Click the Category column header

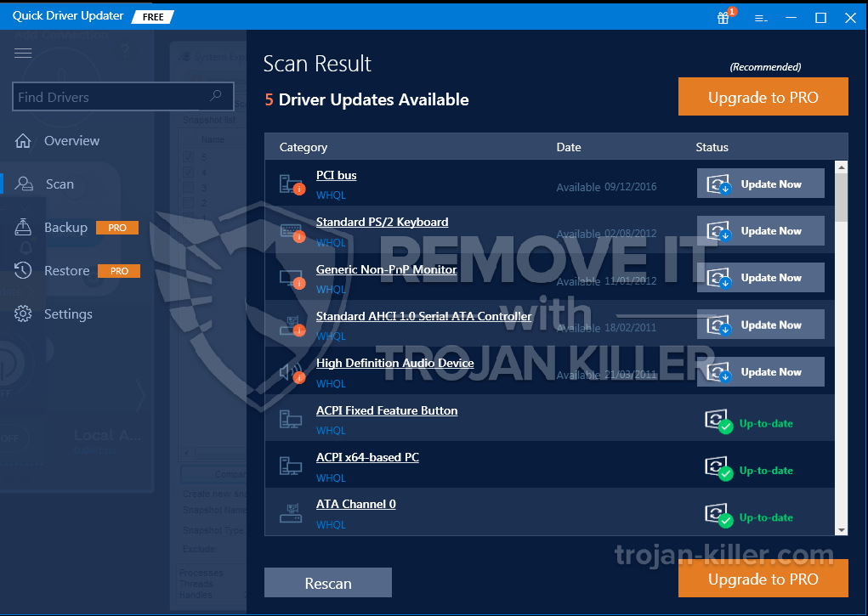coord(304,147)
